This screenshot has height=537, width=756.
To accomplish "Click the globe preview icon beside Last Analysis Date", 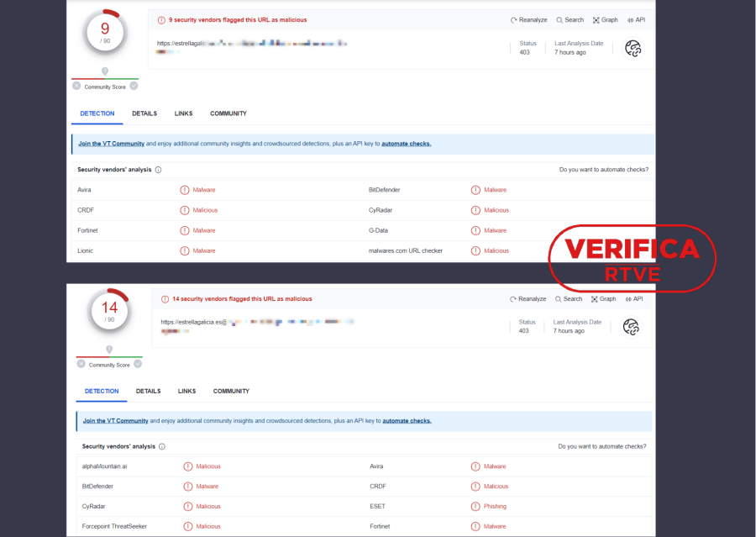I will pos(633,48).
